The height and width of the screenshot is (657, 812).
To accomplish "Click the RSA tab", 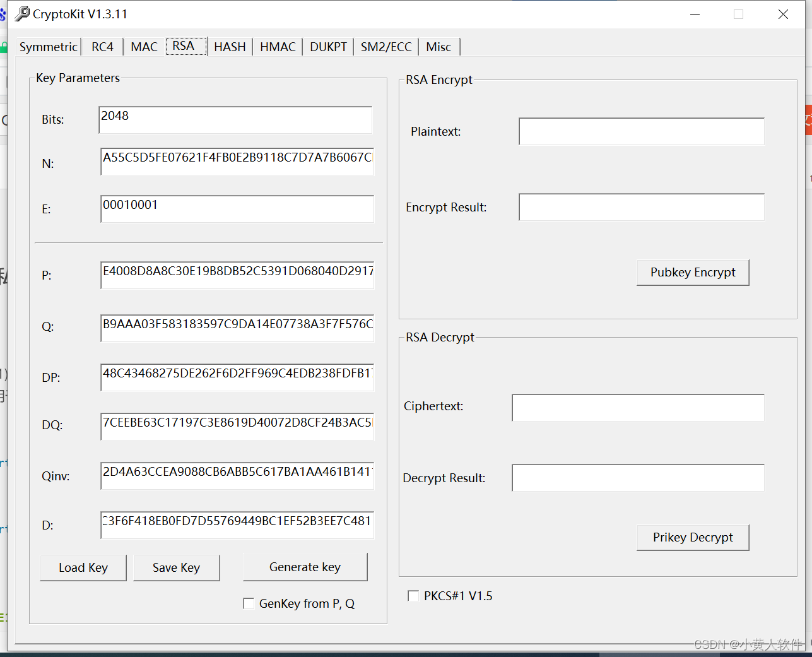I will 186,46.
